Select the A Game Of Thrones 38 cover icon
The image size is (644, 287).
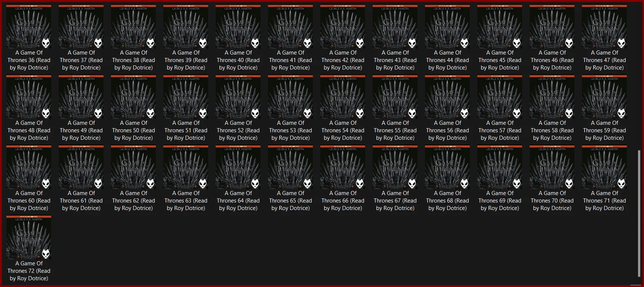point(133,27)
